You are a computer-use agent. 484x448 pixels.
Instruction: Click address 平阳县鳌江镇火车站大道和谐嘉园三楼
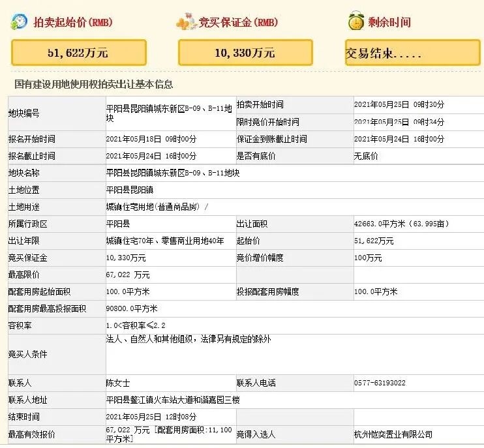[x=173, y=400]
